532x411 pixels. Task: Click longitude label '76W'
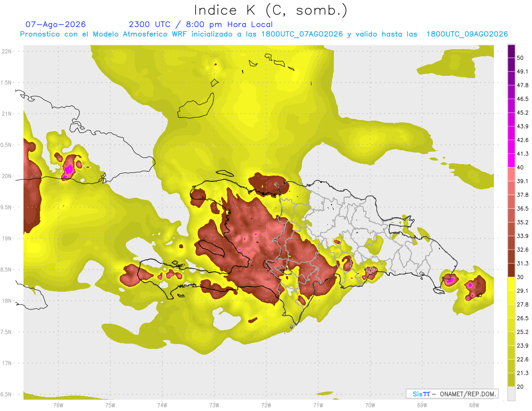[x=59, y=405]
